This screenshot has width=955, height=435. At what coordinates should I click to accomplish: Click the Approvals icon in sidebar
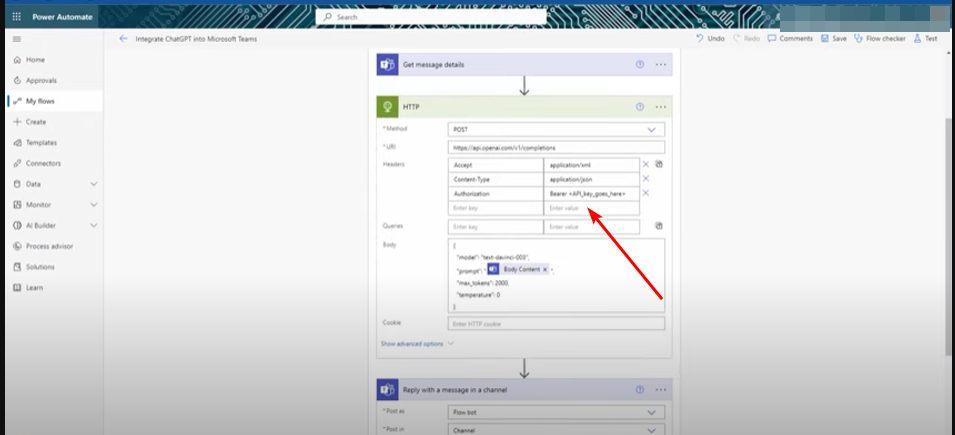coord(17,80)
